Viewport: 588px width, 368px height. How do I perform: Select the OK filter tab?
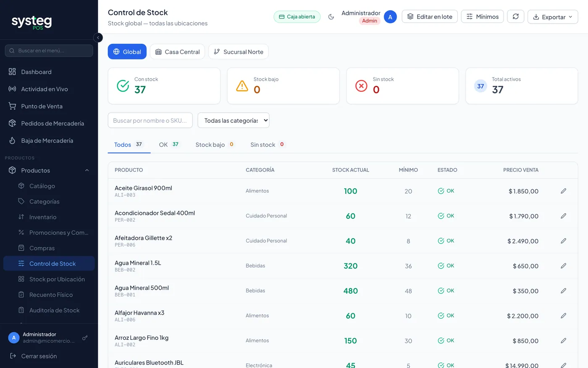[169, 145]
